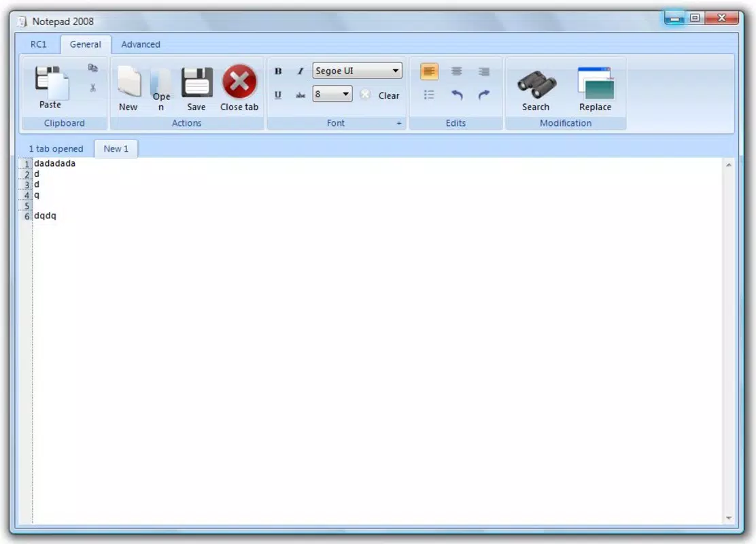
Task: Toggle bold formatting
Action: point(278,71)
